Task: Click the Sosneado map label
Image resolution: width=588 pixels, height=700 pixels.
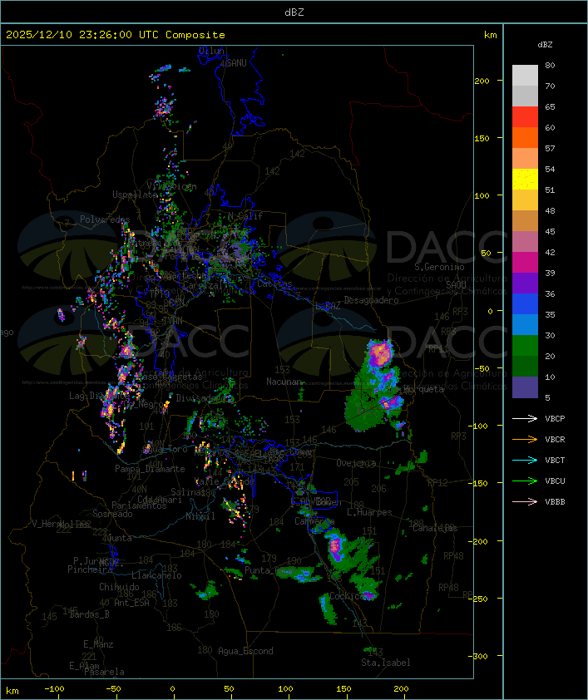Action: point(112,514)
